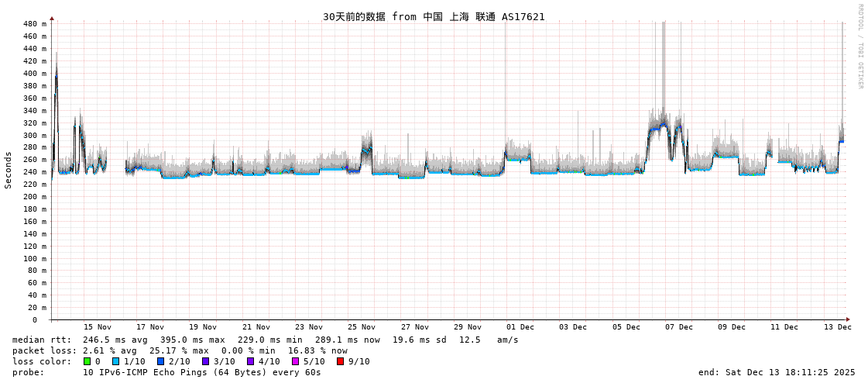Viewport: 868px width, 383px height.
Task: Select the 01 Dec date label
Action: [x=520, y=327]
